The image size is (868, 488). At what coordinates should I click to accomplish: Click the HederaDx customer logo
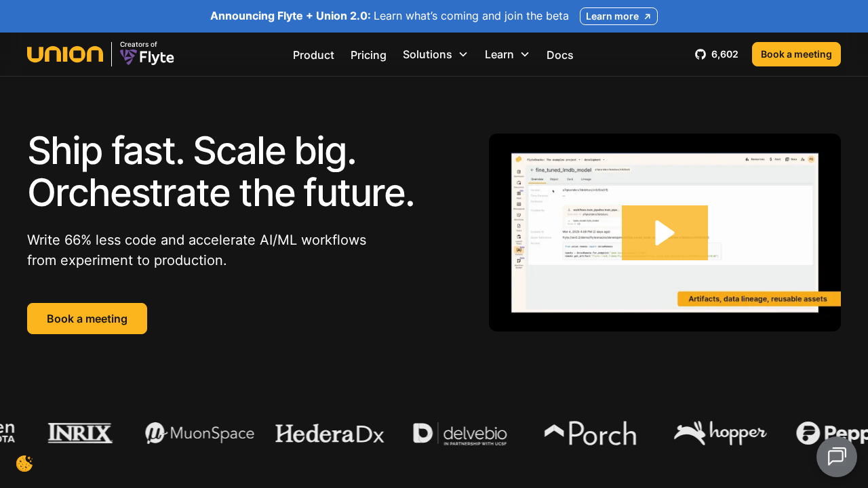coord(330,434)
